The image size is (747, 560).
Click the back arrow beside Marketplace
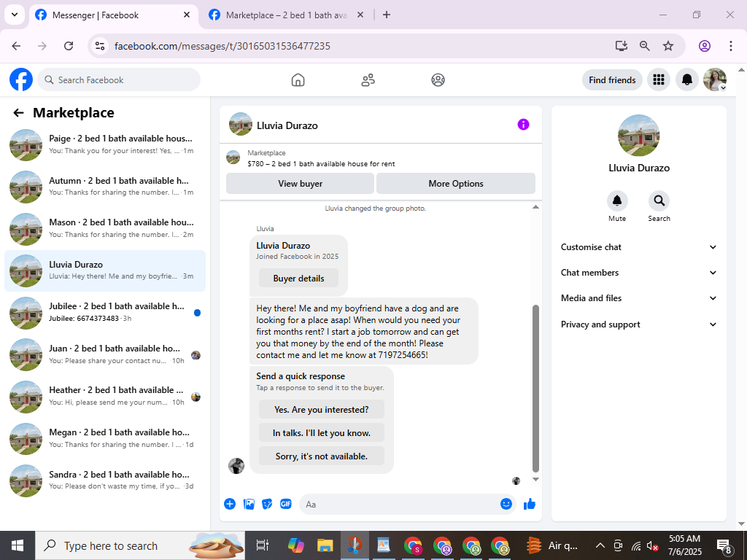(18, 113)
